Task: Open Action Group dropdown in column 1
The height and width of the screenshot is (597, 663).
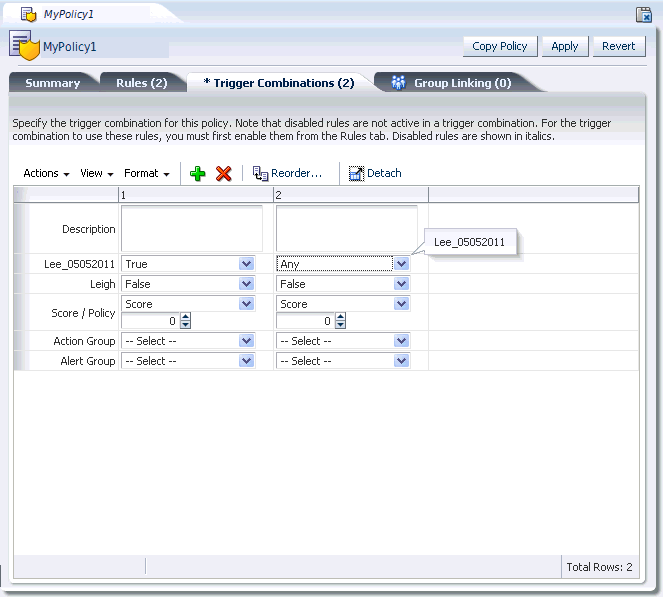Action: [x=188, y=341]
